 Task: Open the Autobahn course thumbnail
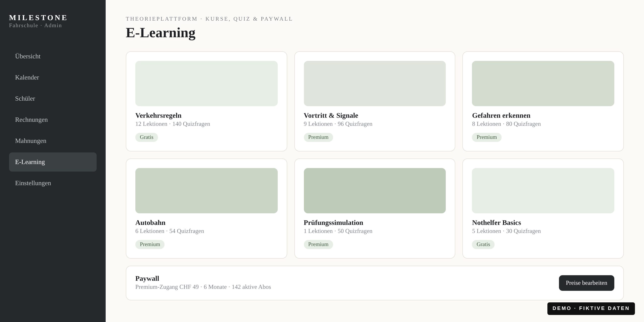point(207,191)
